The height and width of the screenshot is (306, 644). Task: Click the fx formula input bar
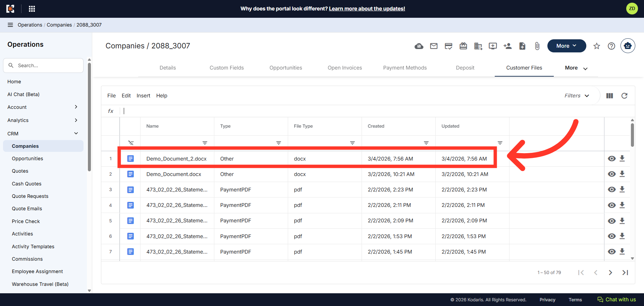377,111
